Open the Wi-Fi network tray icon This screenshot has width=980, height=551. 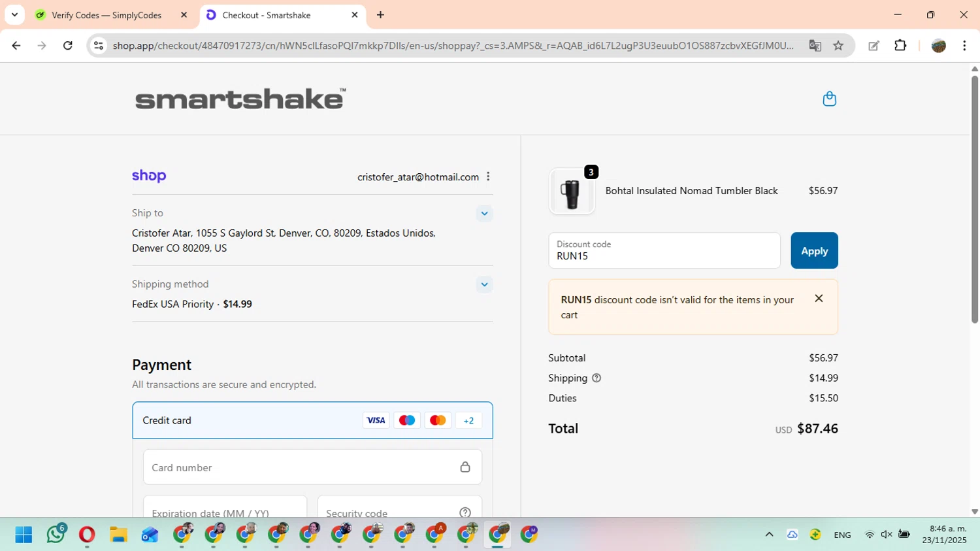tap(869, 535)
